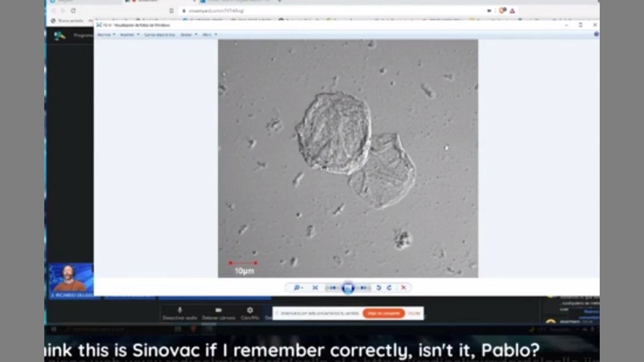The image size is (644, 362).
Task: Rotate image clockwise
Action: point(389,288)
